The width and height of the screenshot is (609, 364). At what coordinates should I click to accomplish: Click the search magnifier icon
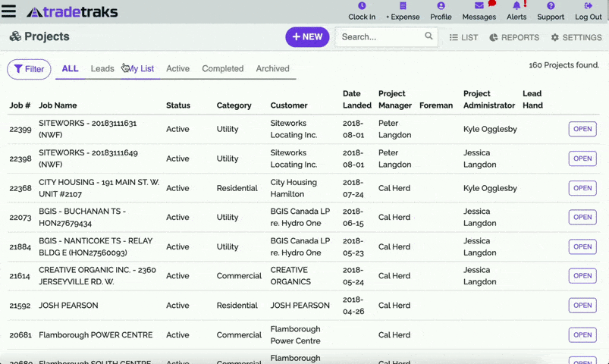[428, 36]
